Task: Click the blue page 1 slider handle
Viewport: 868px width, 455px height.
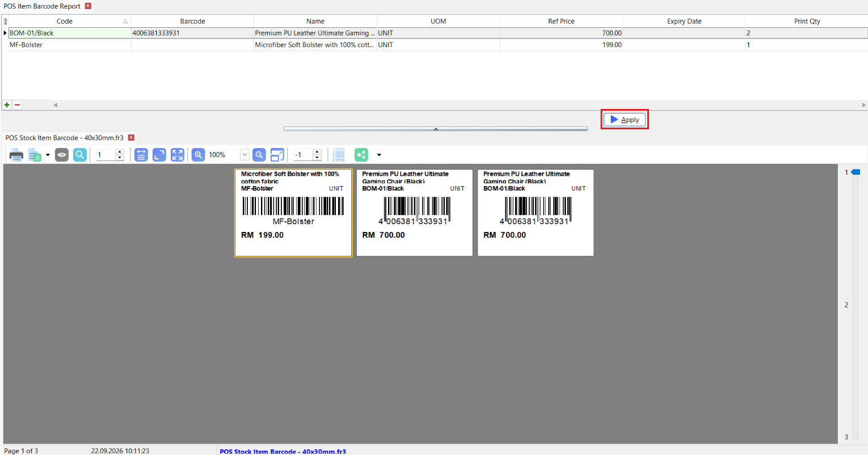Action: 856,172
